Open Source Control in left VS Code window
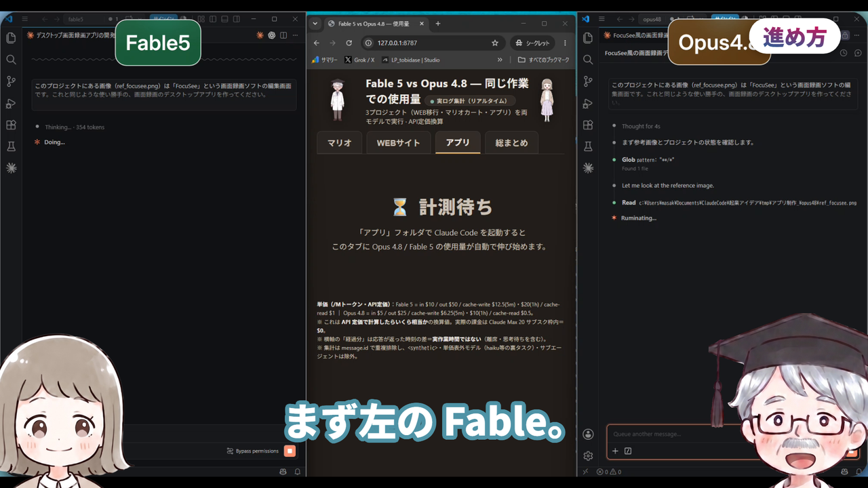This screenshot has height=488, width=868. (11, 81)
